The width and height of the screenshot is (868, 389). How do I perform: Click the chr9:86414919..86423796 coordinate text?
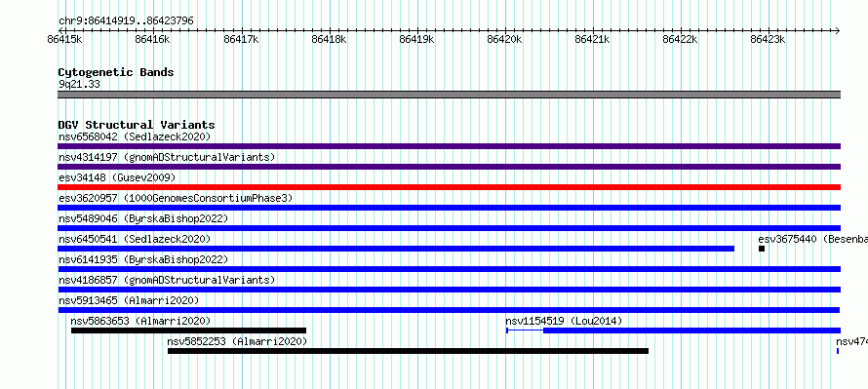point(126,21)
